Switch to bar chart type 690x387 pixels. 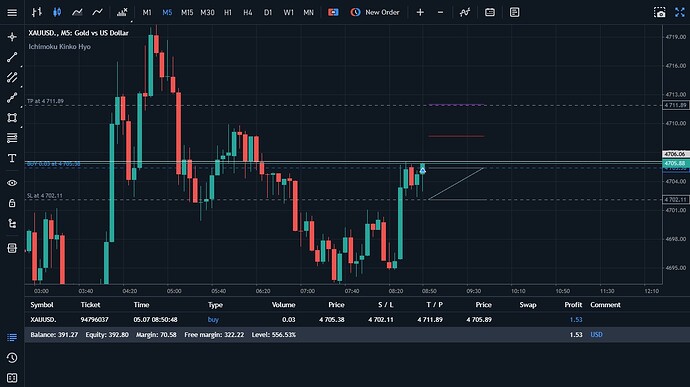tap(37, 12)
